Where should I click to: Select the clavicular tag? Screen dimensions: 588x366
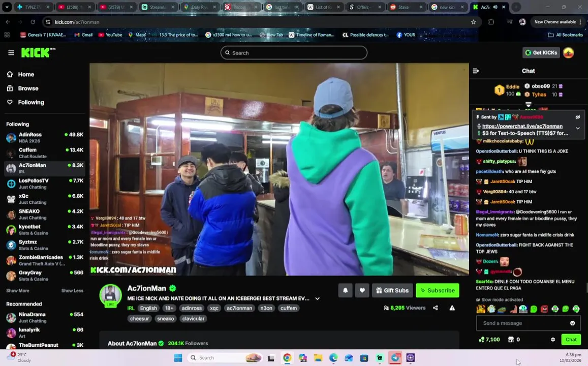193,319
